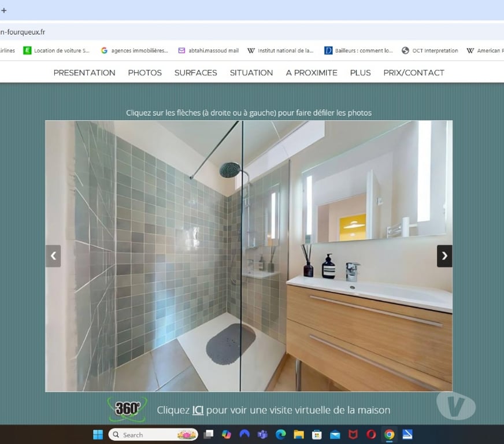Open Microsoft Store from the taskbar
The image size is (504, 444).
[x=317, y=434]
